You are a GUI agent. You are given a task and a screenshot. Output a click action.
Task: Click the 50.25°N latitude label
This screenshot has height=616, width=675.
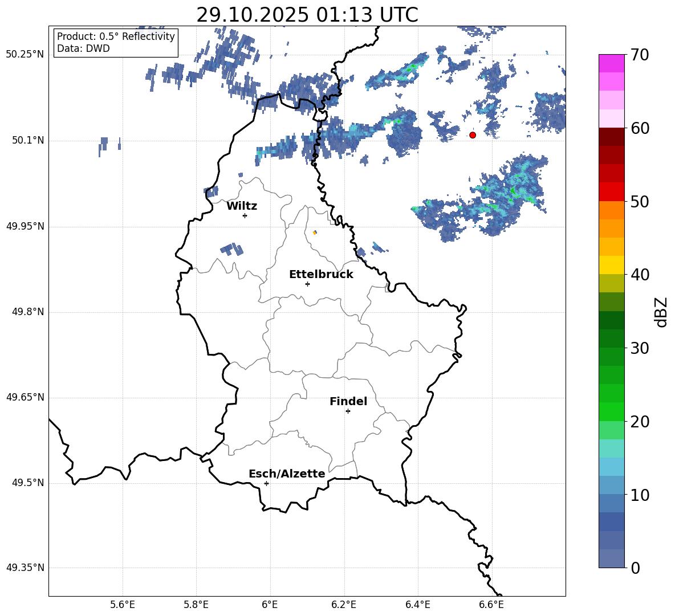coord(25,55)
